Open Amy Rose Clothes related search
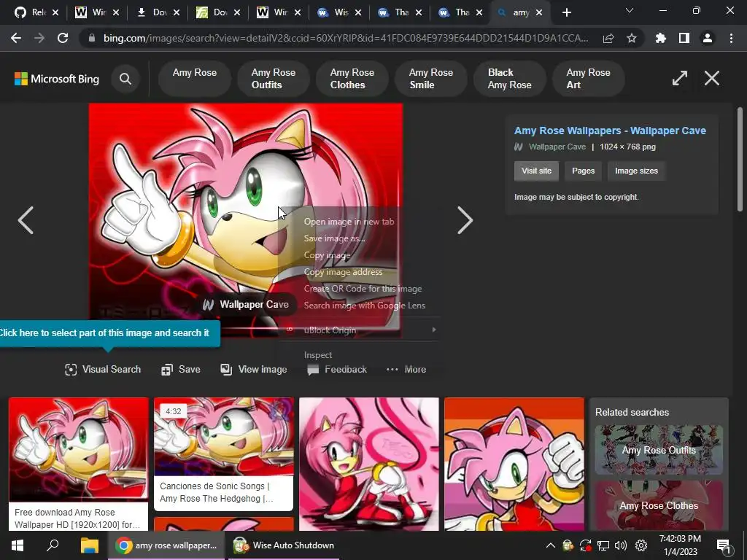The image size is (747, 560). pos(659,505)
